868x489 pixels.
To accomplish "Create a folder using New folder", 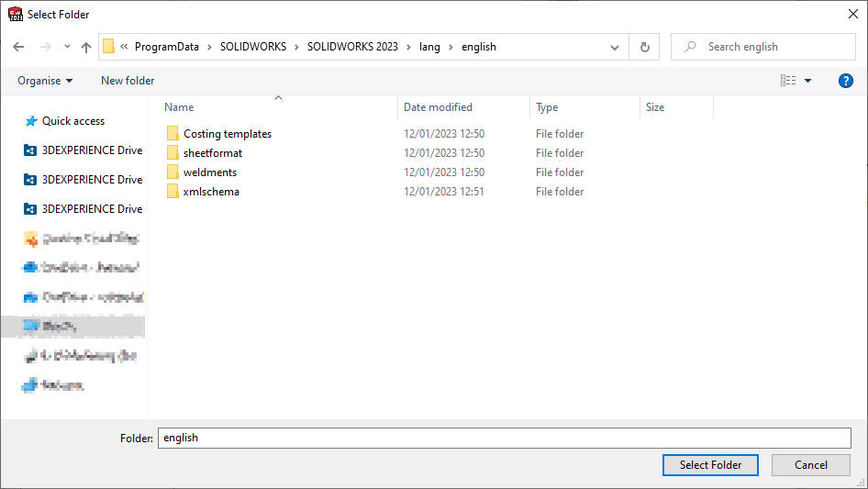I will click(x=128, y=81).
